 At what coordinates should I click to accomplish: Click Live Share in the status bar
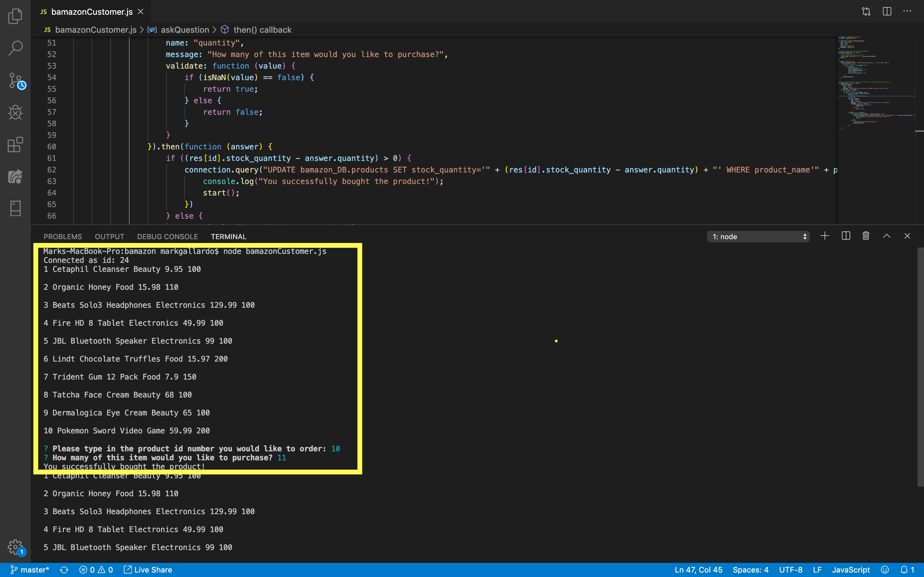(148, 570)
